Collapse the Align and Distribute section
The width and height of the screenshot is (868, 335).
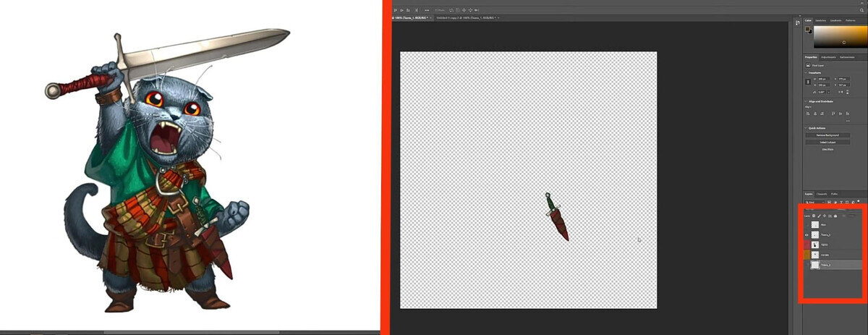[x=806, y=101]
